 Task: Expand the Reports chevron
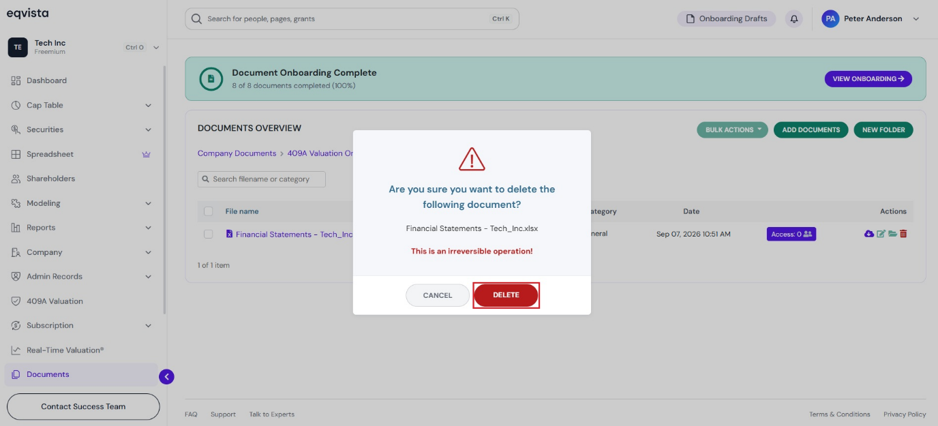click(148, 228)
